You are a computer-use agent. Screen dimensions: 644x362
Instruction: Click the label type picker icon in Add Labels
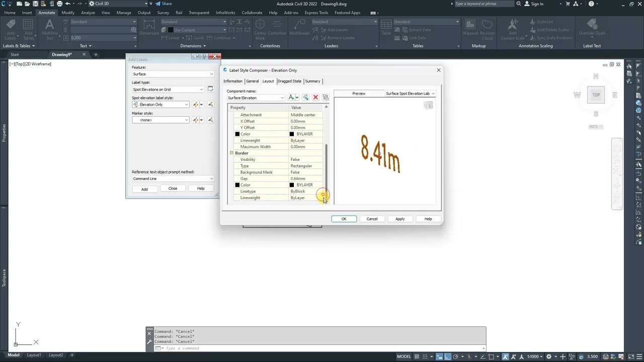[210, 89]
